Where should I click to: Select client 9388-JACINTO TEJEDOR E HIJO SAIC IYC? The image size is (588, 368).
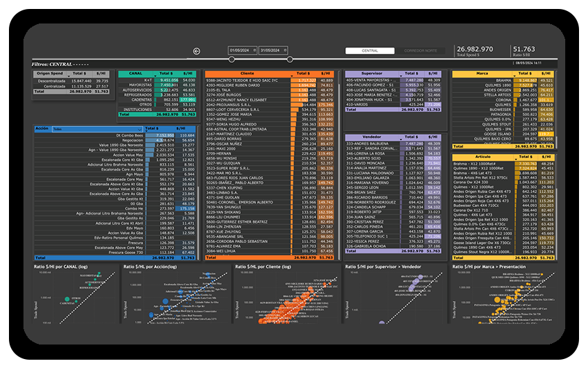[269, 80]
